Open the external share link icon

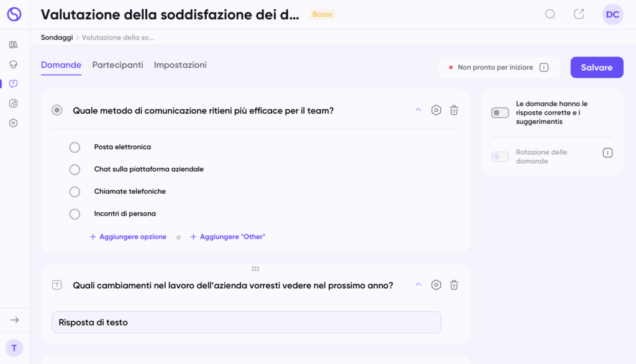(x=579, y=14)
